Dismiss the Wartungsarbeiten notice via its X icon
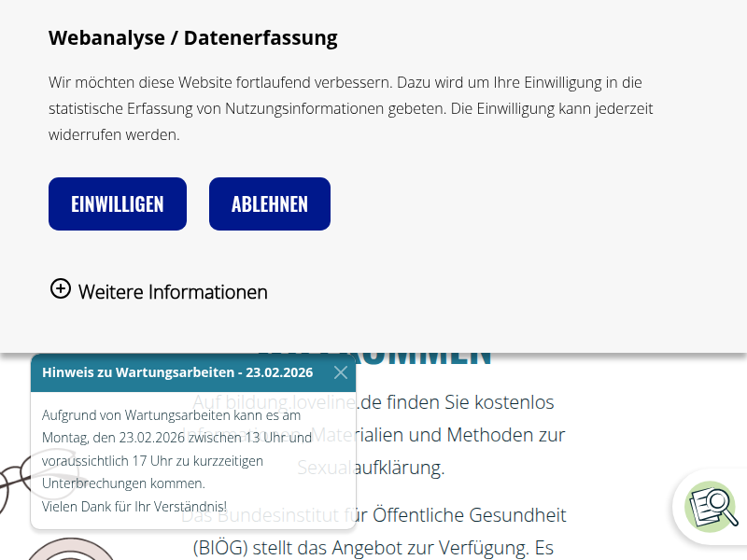Viewport: 747px width, 560px height. click(x=340, y=371)
